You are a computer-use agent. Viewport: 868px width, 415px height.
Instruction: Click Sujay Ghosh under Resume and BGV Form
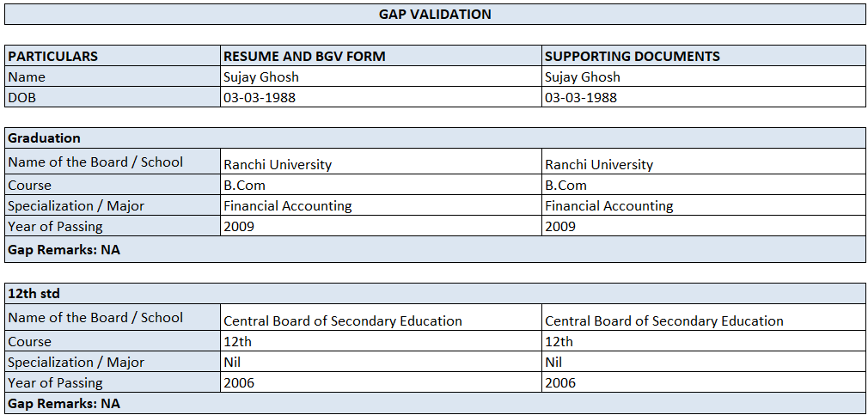point(261,77)
